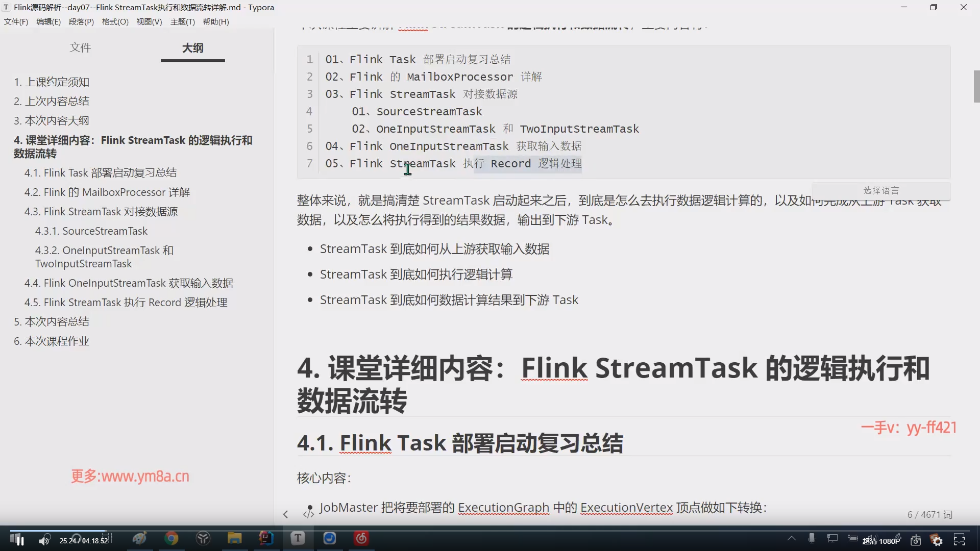Go to 4.3.1. SourceStreamTask in the outline

[x=91, y=231]
